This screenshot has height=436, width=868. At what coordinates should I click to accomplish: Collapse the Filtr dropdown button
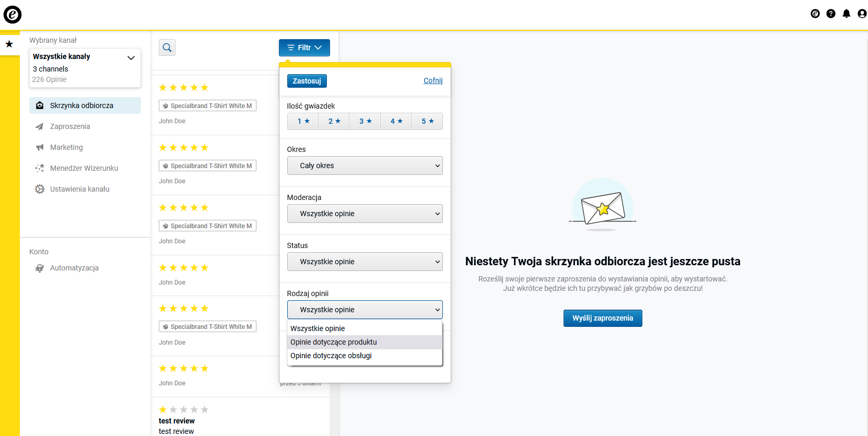304,48
